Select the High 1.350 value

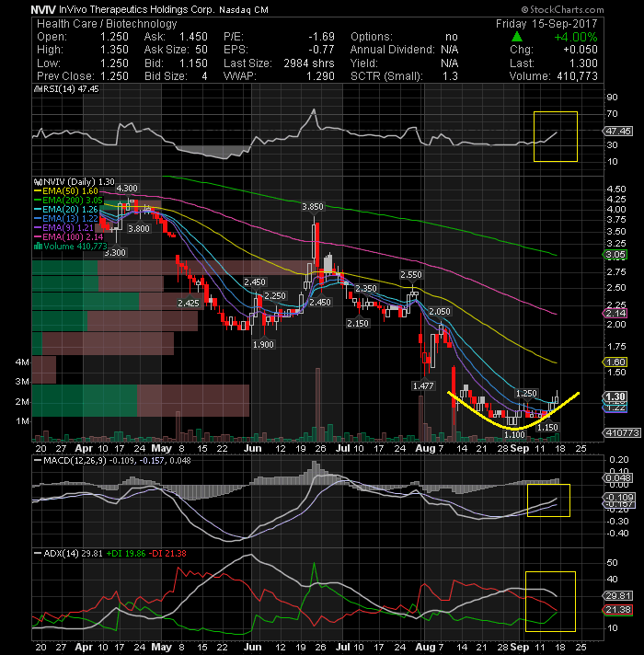[114, 50]
